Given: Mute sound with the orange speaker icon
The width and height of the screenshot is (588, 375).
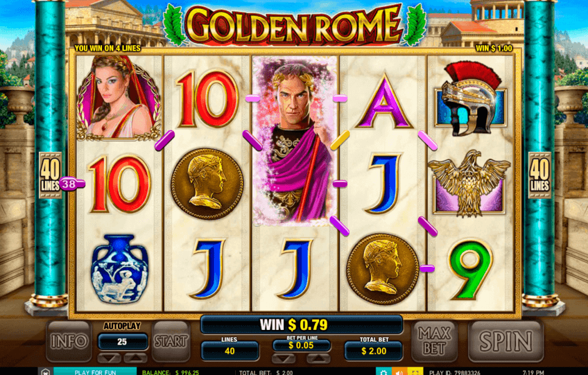Looking at the screenshot, I should [399, 372].
